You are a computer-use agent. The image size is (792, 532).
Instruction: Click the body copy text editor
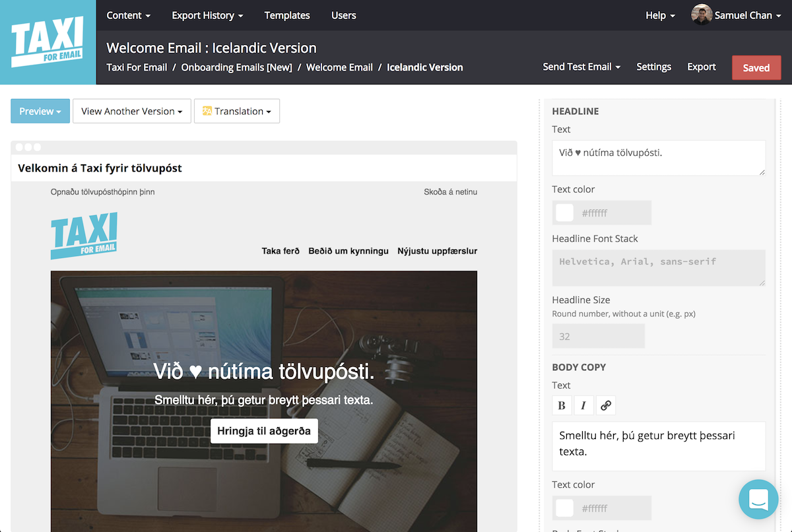[x=659, y=446]
